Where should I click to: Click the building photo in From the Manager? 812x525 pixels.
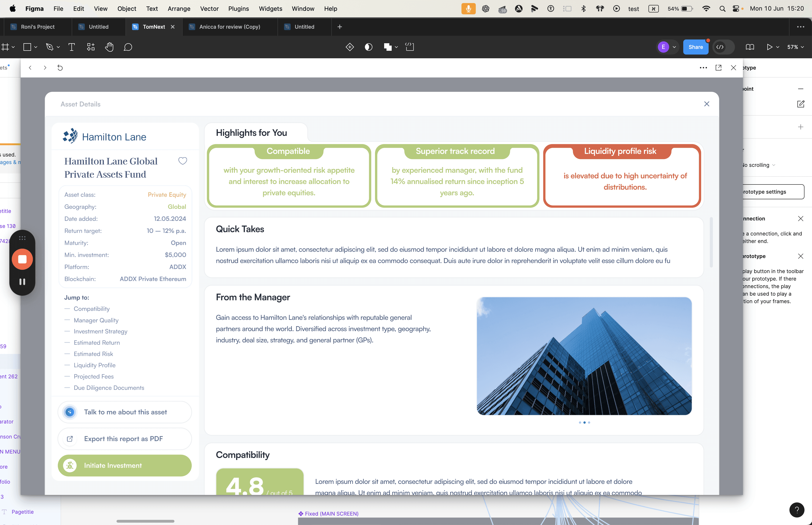(x=584, y=356)
